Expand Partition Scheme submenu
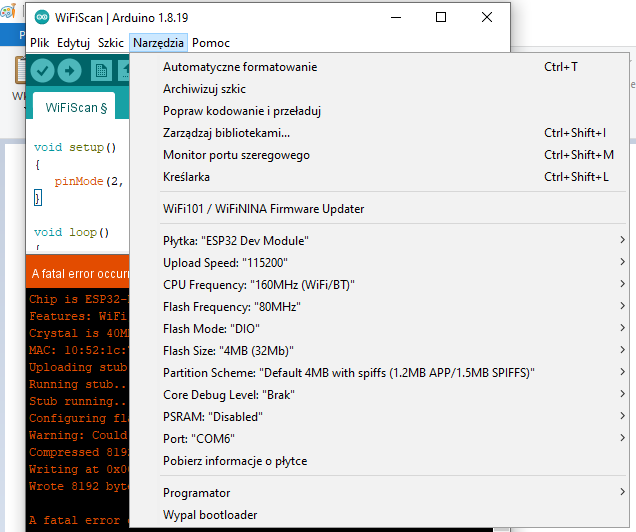This screenshot has width=636, height=532. (x=379, y=373)
